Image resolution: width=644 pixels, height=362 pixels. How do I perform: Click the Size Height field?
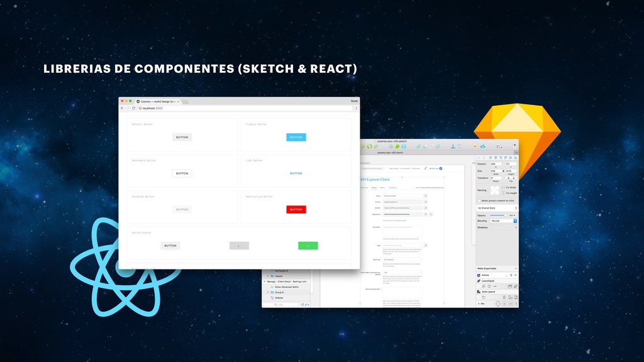pos(511,171)
